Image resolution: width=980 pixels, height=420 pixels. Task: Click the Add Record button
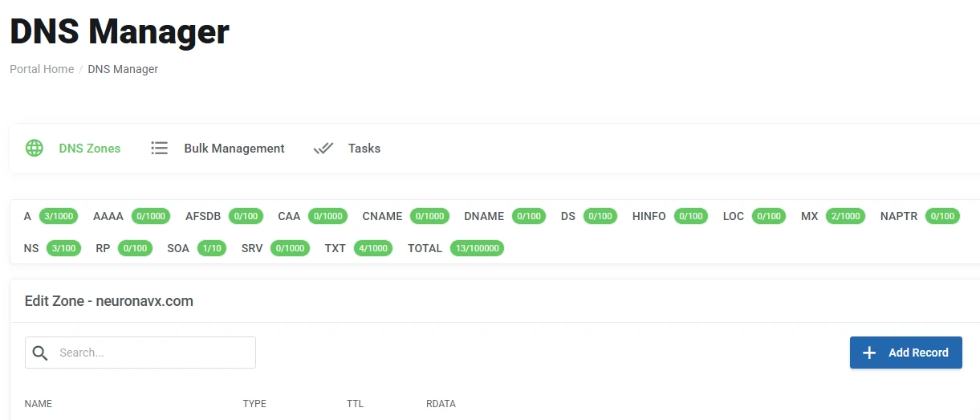click(x=906, y=353)
